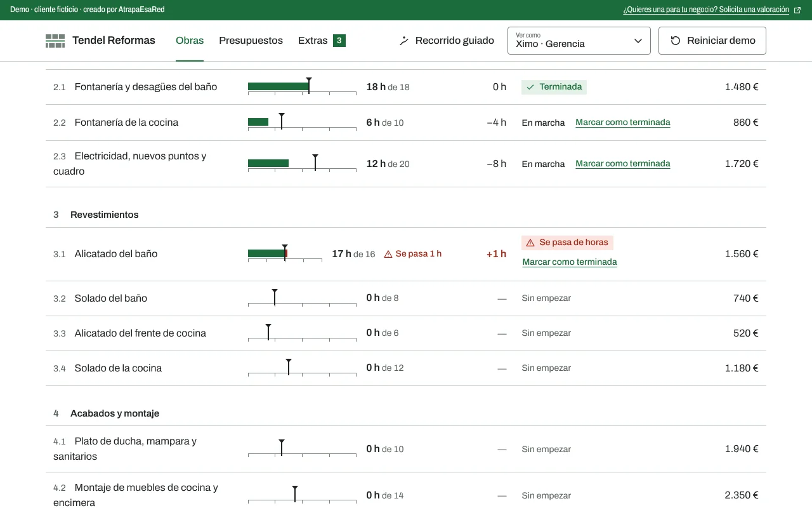The image size is (812, 508).
Task: Start the Recorrido guiado tour
Action: pyautogui.click(x=447, y=41)
